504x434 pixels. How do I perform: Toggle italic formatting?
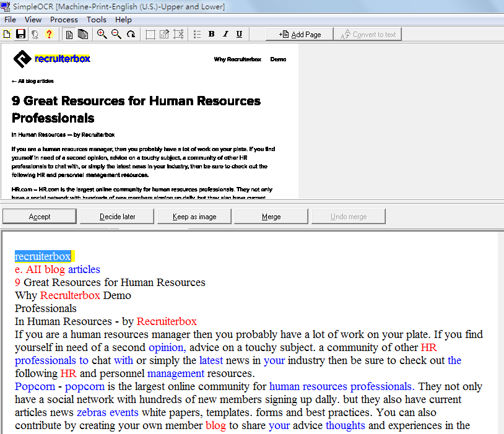pos(225,34)
